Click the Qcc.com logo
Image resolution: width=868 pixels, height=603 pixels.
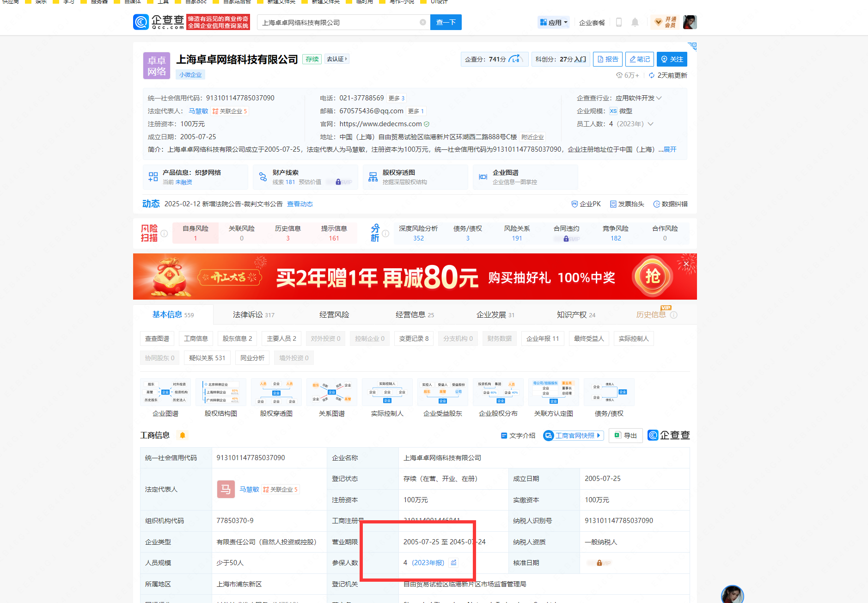coord(159,22)
